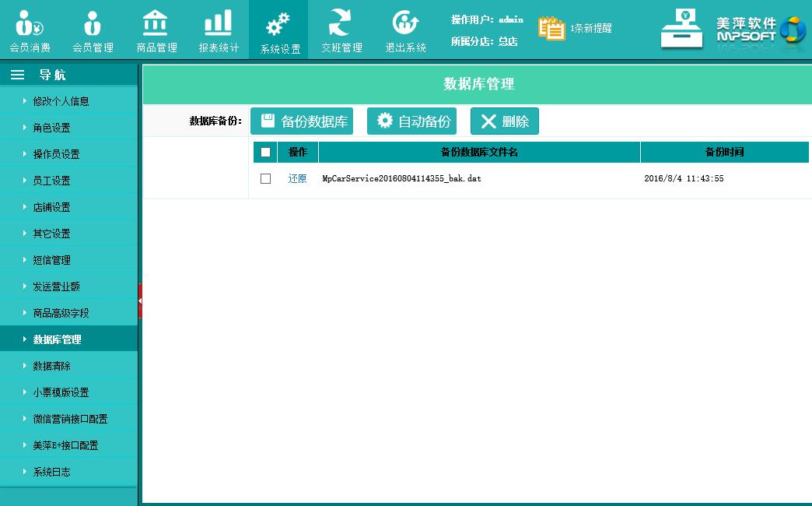812x506 pixels.
Task: Click the cash register icon
Action: coord(681,30)
